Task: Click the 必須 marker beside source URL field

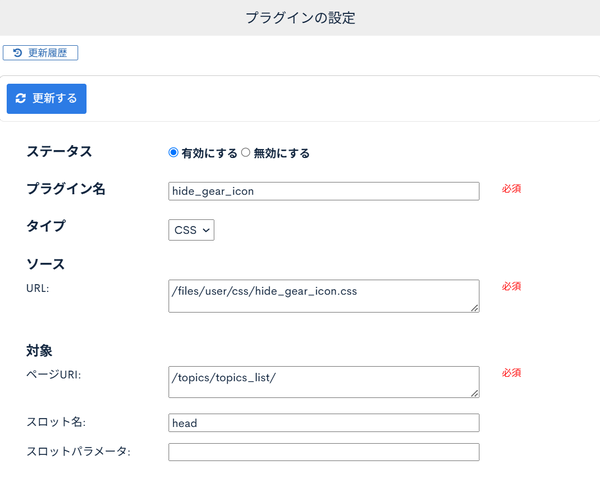Action: click(x=512, y=286)
